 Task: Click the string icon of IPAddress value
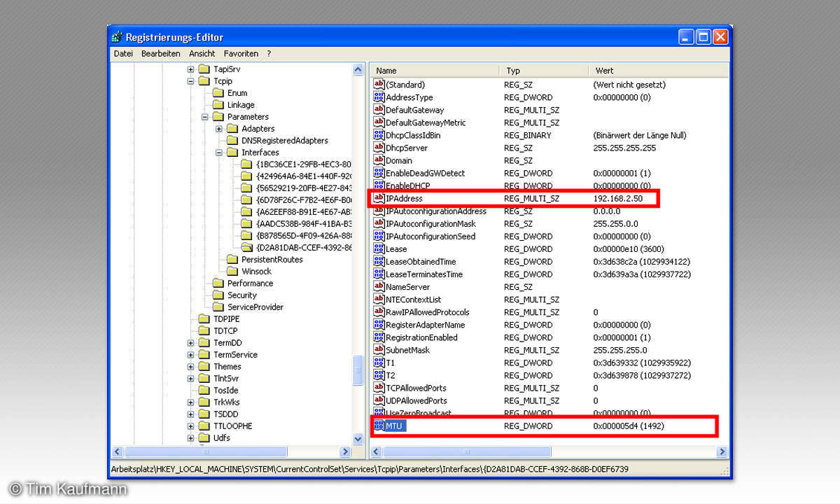tap(379, 199)
